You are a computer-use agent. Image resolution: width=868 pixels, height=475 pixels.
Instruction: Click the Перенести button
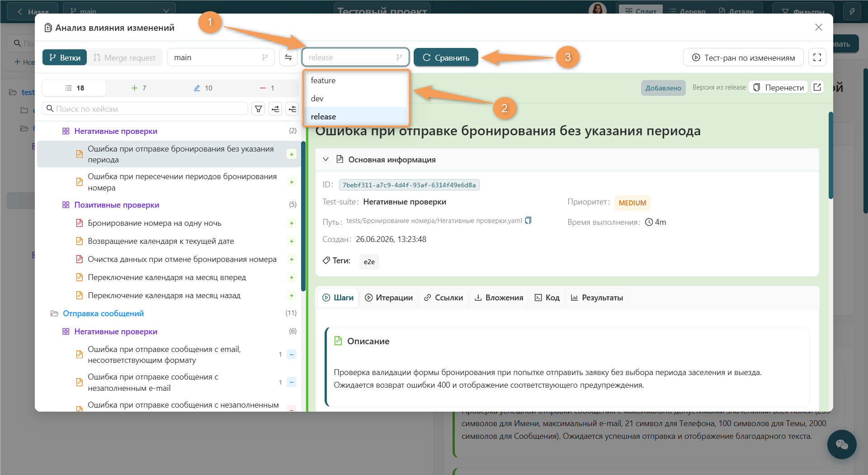pos(778,87)
